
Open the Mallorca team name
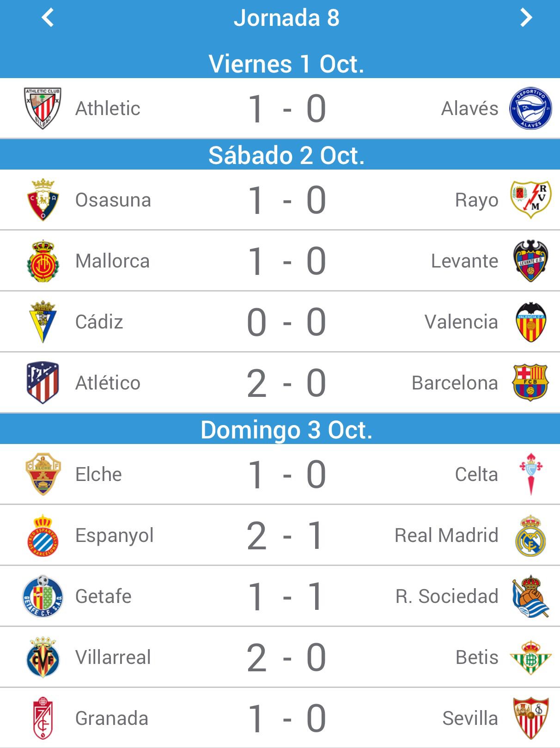[112, 261]
